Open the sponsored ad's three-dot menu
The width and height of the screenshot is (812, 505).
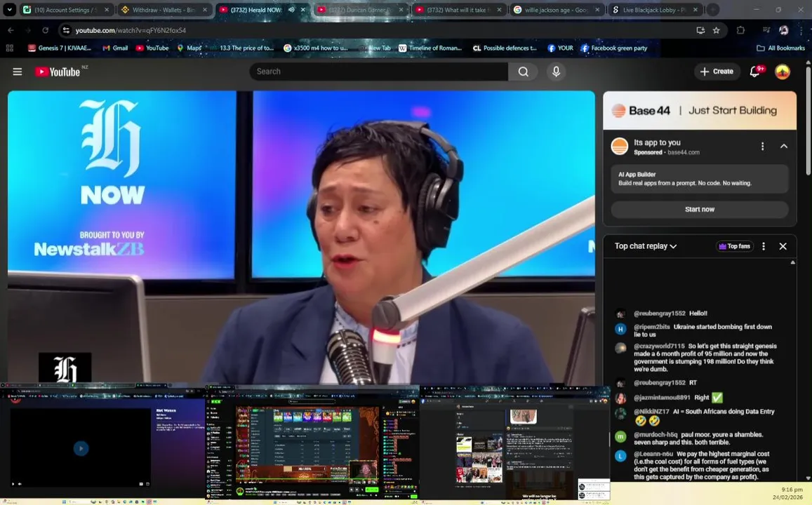(x=762, y=147)
